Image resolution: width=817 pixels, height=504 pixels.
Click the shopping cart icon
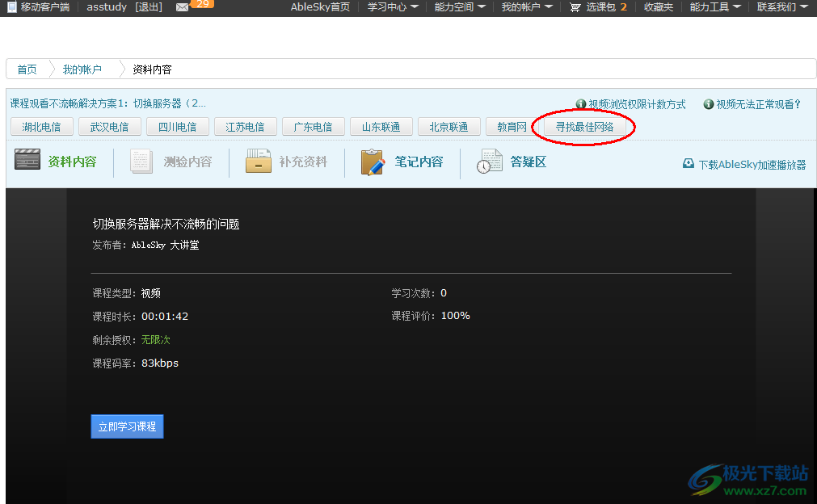[575, 7]
